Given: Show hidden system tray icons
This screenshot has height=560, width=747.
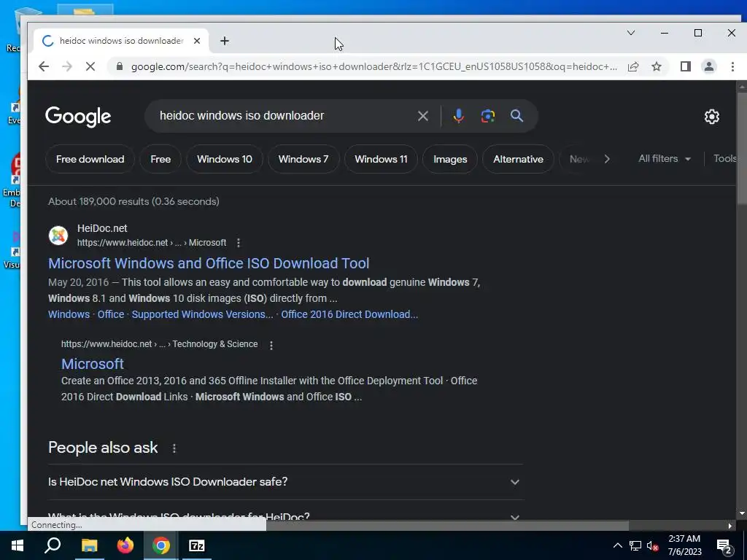Looking at the screenshot, I should (617, 545).
